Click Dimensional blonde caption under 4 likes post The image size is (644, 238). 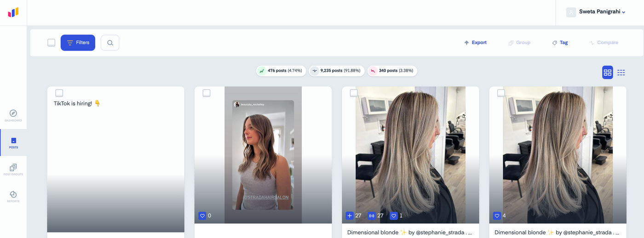(557, 232)
